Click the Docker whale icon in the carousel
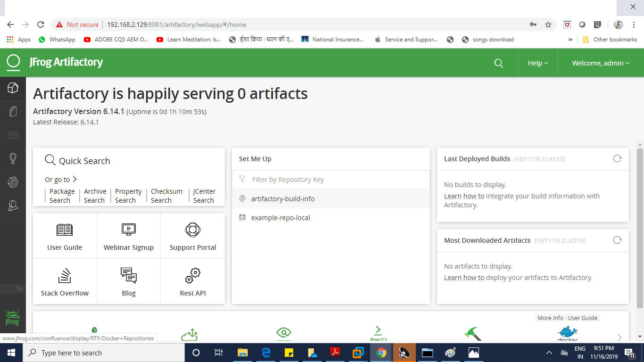Screen dimensions: 644x362 [567, 334]
